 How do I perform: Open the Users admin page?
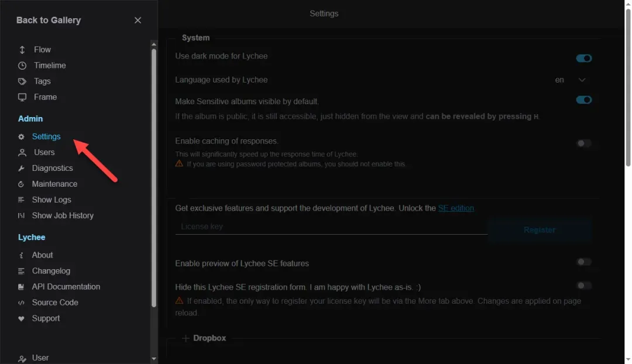coord(44,152)
